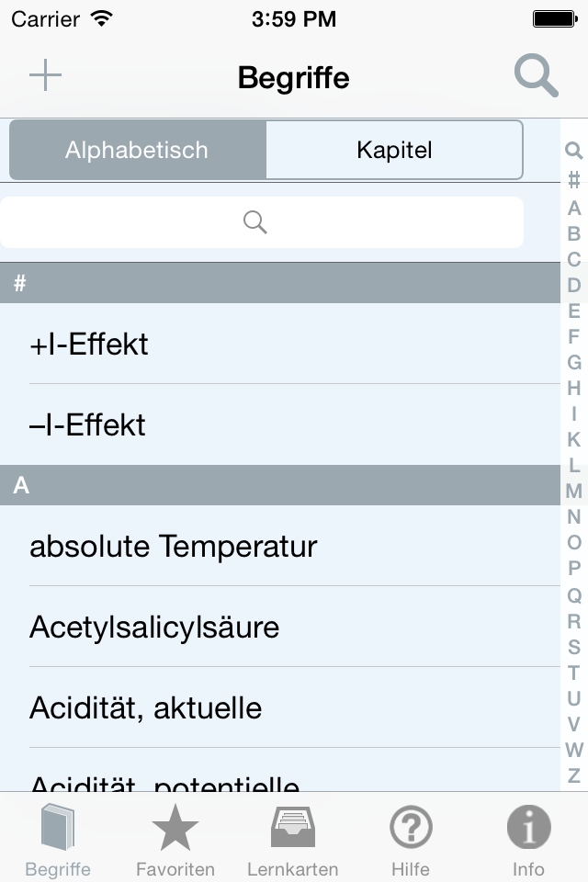This screenshot has width=588, height=882.
Task: Open Acidität, aktuelle entry
Action: point(280,707)
